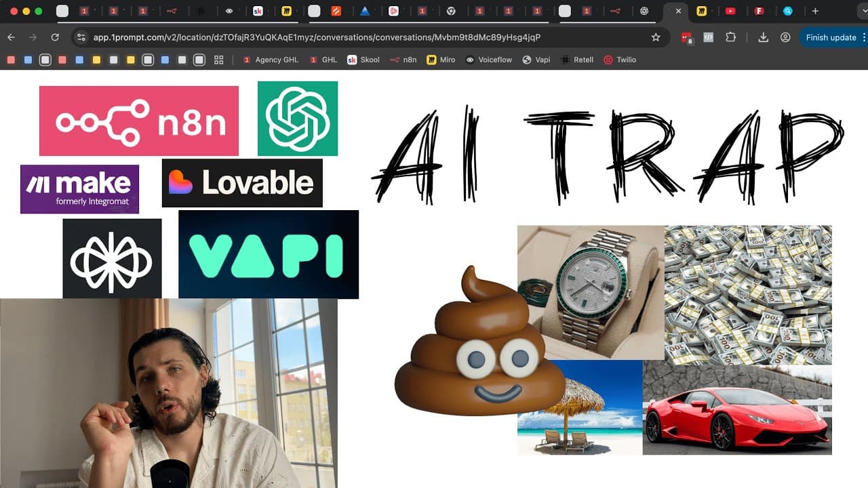Switch to the blue Q icon tab
Image resolution: width=868 pixels, height=488 pixels.
click(x=787, y=11)
